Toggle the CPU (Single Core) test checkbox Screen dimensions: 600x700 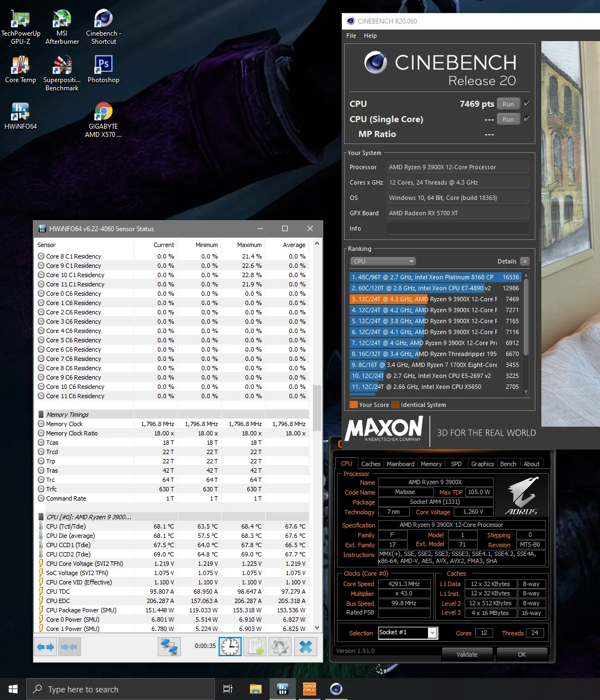pyautogui.click(x=527, y=119)
